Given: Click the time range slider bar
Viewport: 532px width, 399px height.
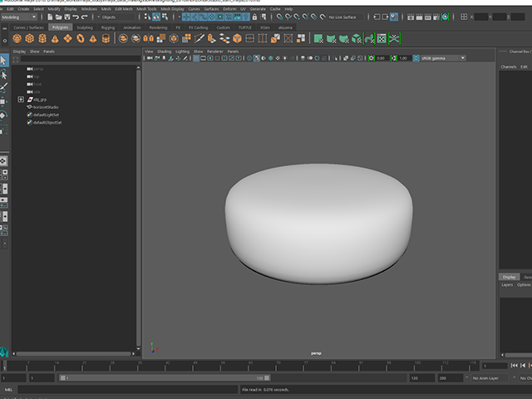Looking at the screenshot, I should coord(165,377).
